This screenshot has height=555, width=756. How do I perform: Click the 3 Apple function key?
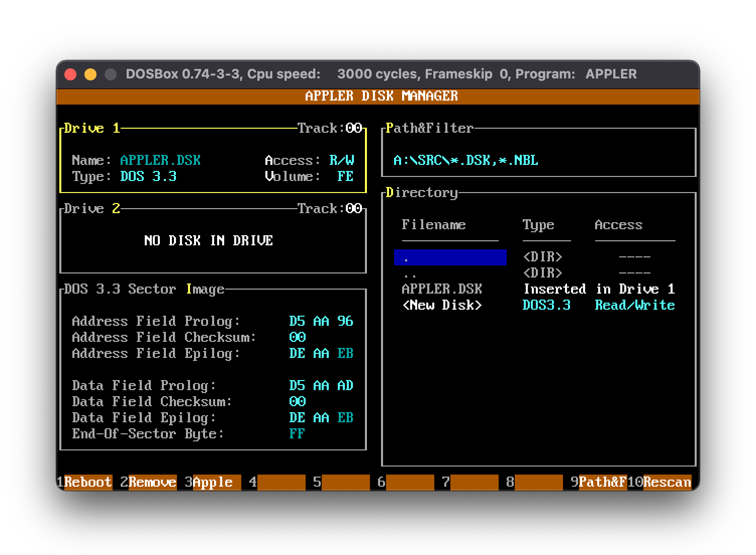(x=213, y=482)
